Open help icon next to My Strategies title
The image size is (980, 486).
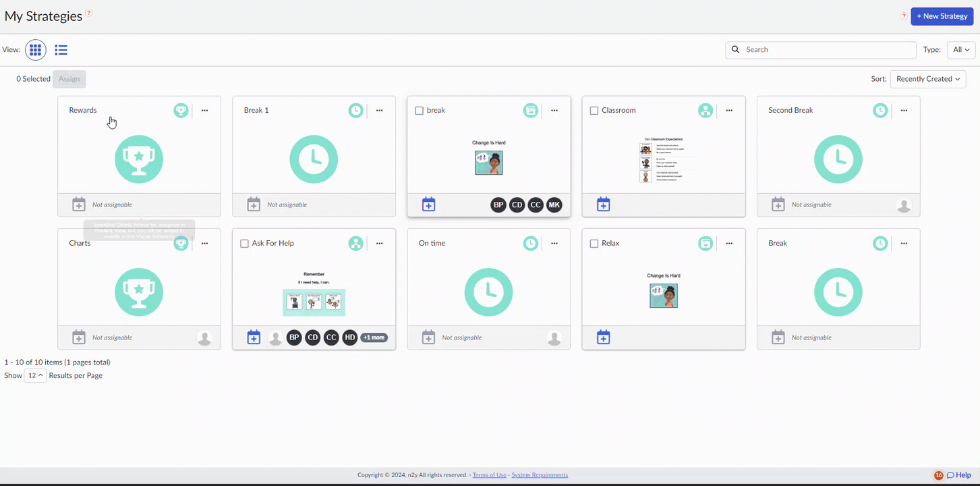tap(89, 13)
